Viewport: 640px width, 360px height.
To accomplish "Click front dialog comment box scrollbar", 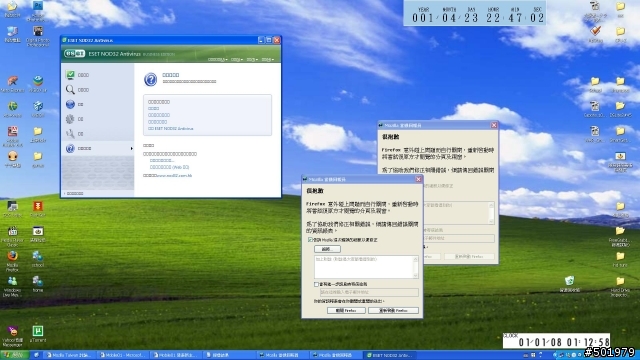I will tap(416, 267).
